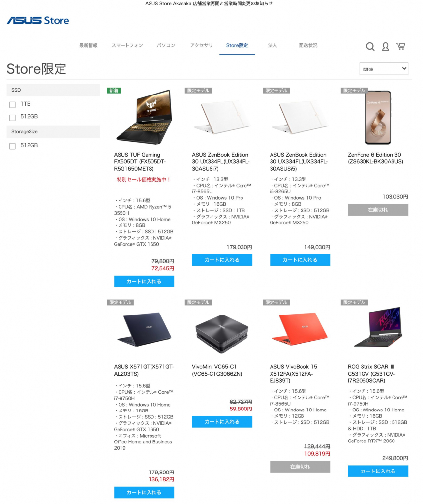The image size is (423, 504).
Task: Open the shopping cart icon
Action: [x=400, y=47]
